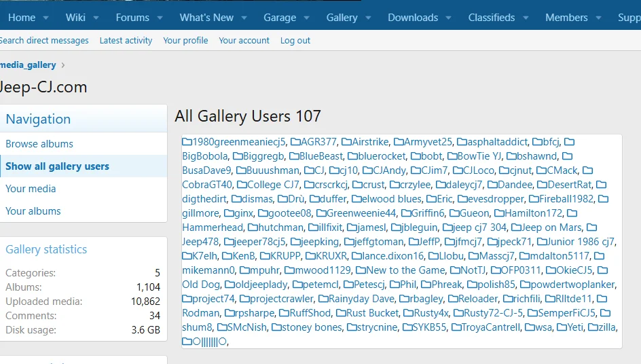Image resolution: width=641 pixels, height=364 pixels.
Task: Open powdertwoplanker's gallery link
Action: pos(572,285)
